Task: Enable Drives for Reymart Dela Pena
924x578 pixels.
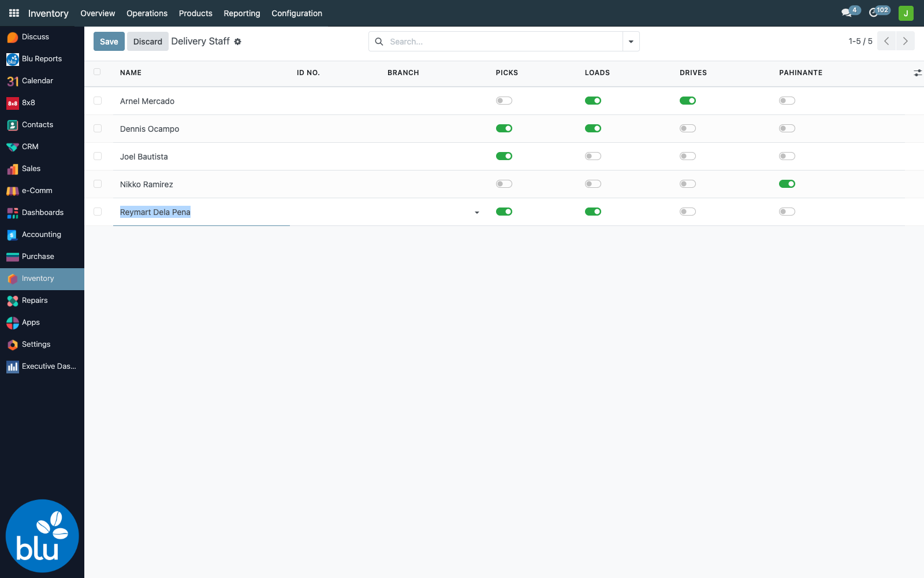Action: point(688,212)
